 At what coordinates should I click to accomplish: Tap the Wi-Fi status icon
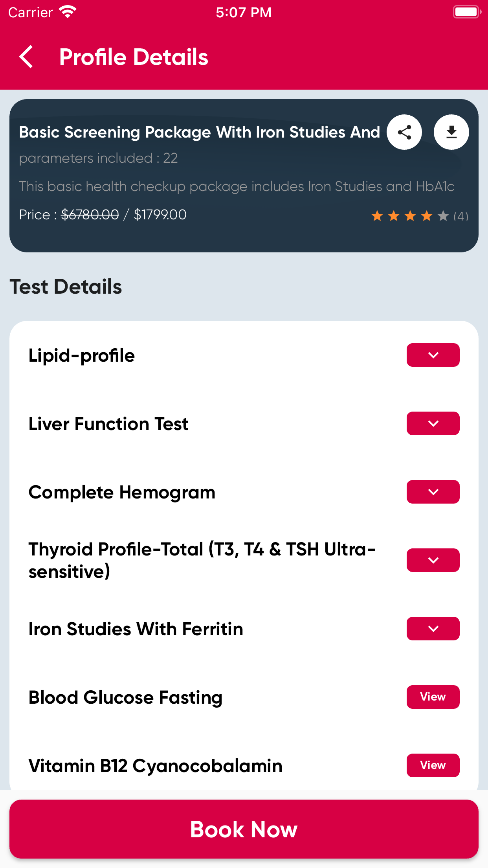[68, 12]
